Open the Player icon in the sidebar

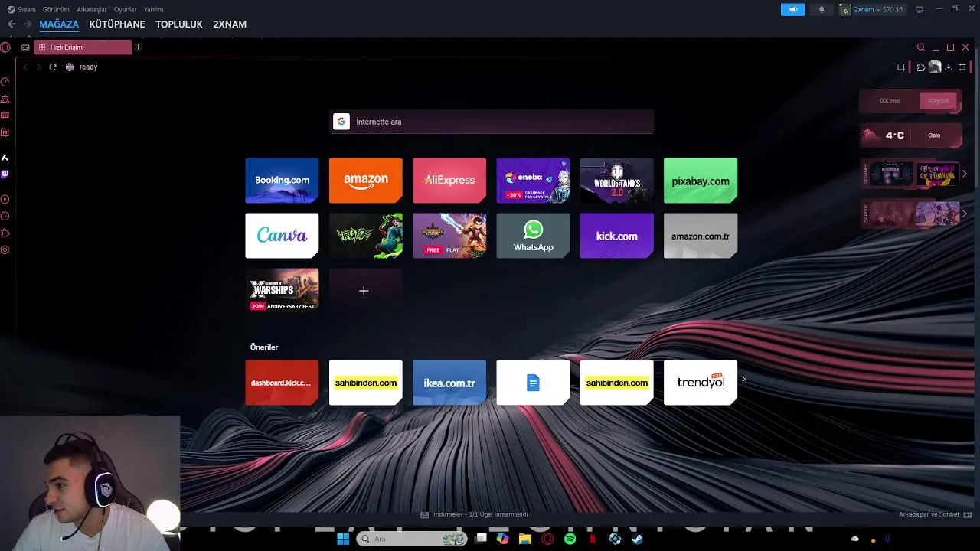tap(5, 199)
